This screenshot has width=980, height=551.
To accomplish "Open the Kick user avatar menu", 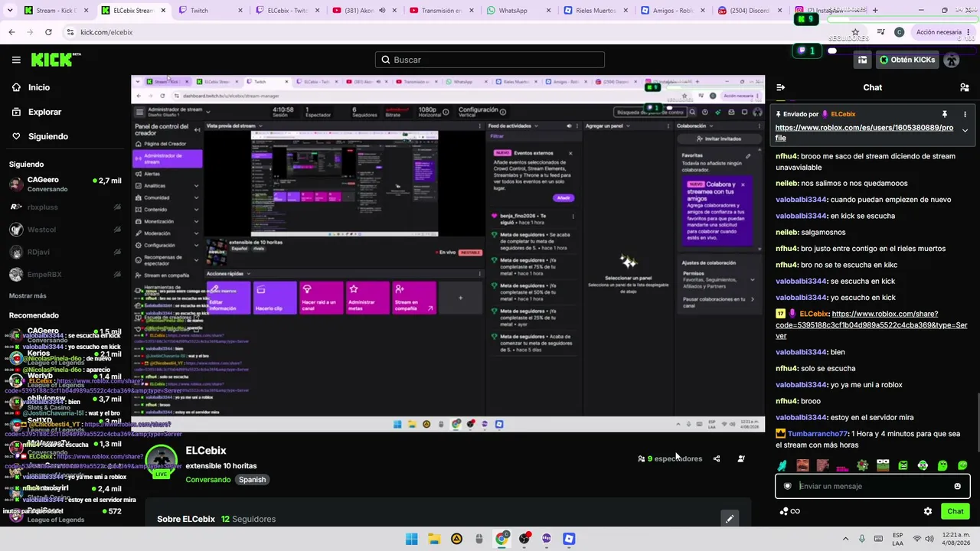I will (x=952, y=60).
